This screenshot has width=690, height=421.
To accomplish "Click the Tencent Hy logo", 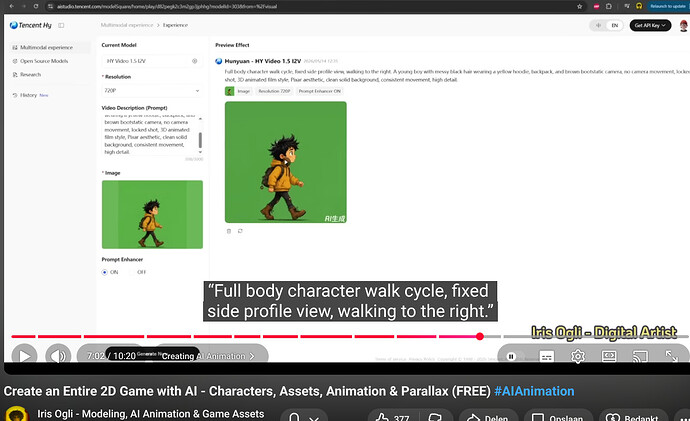I will [30, 25].
